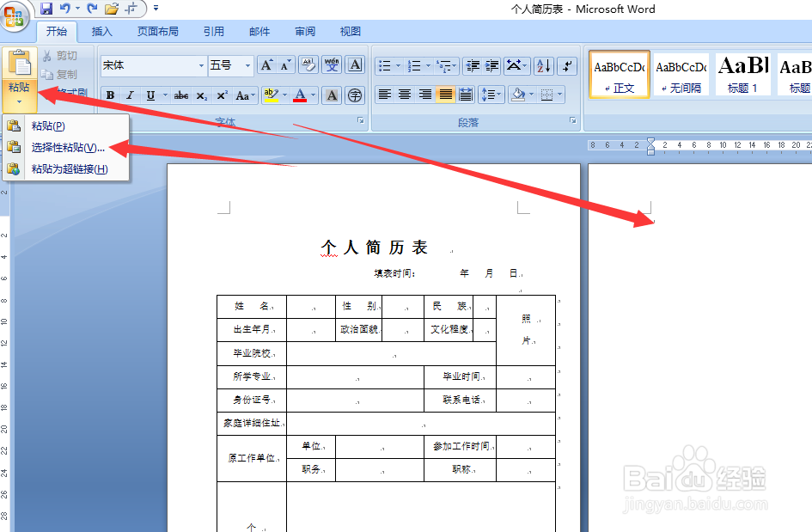The width and height of the screenshot is (812, 532).
Task: Apply italic formatting
Action: coord(130,95)
